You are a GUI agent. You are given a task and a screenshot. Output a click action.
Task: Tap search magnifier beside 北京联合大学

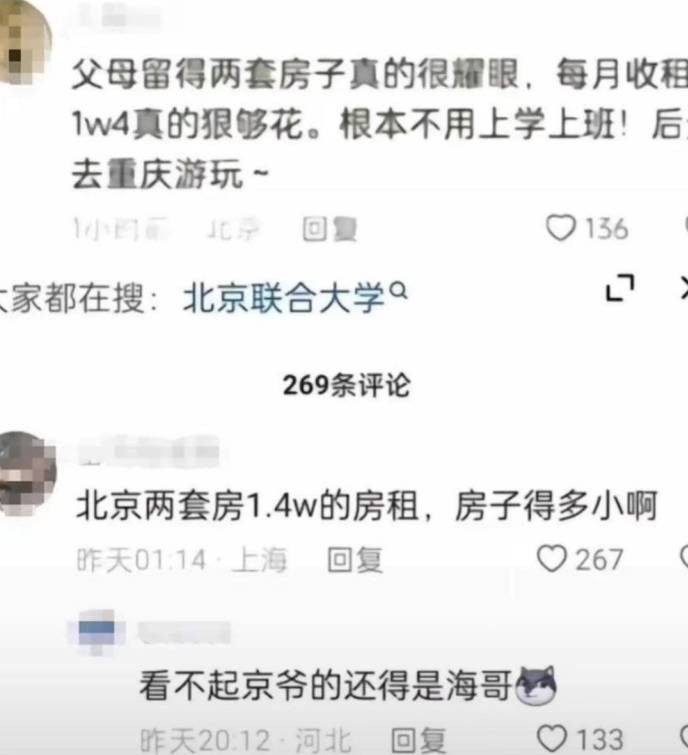click(399, 290)
